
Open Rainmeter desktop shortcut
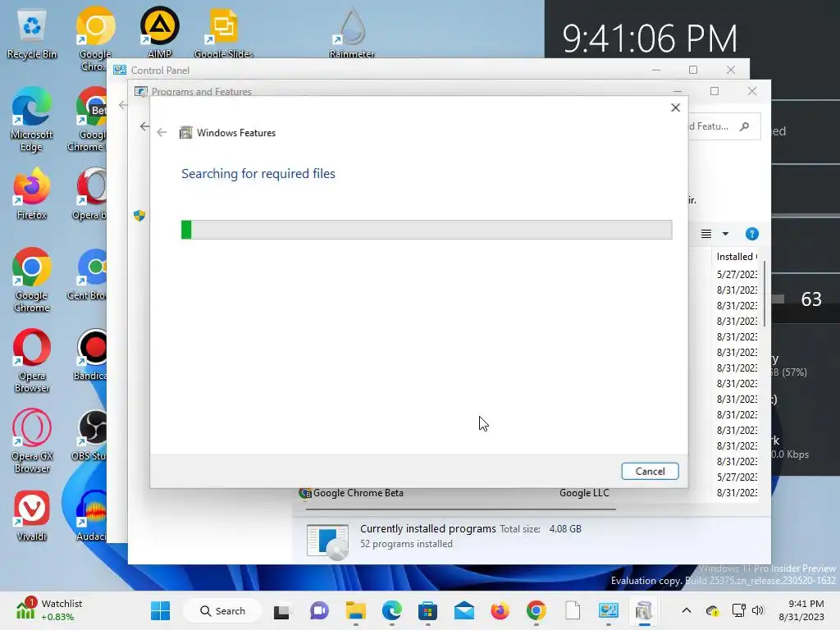click(x=351, y=33)
